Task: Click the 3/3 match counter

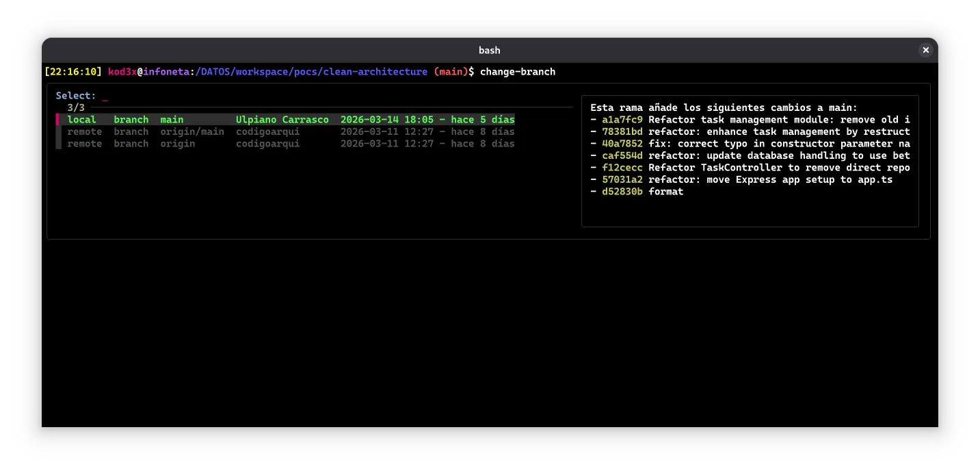Action: point(76,107)
